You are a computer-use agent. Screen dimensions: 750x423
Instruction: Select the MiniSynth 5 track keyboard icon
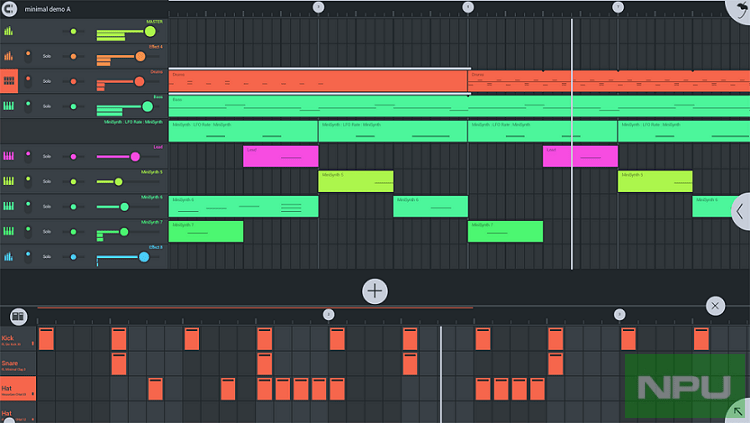tap(9, 181)
